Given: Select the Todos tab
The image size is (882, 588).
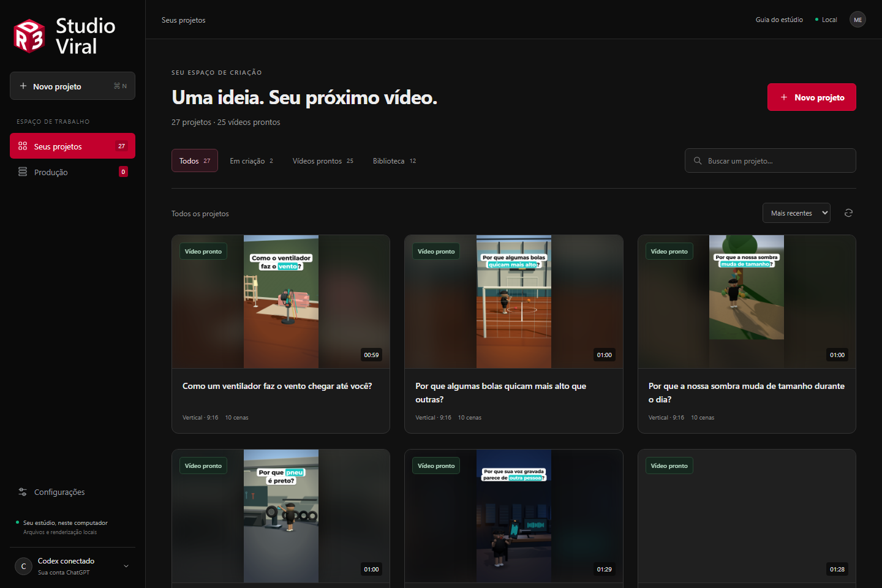Looking at the screenshot, I should pyautogui.click(x=195, y=160).
